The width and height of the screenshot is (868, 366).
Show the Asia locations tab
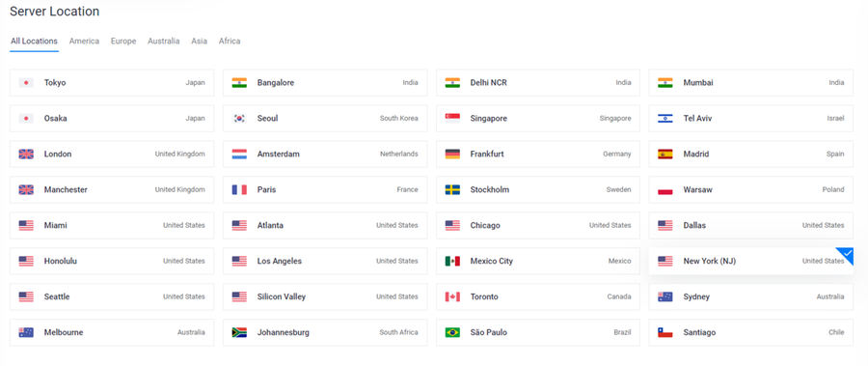(x=200, y=41)
